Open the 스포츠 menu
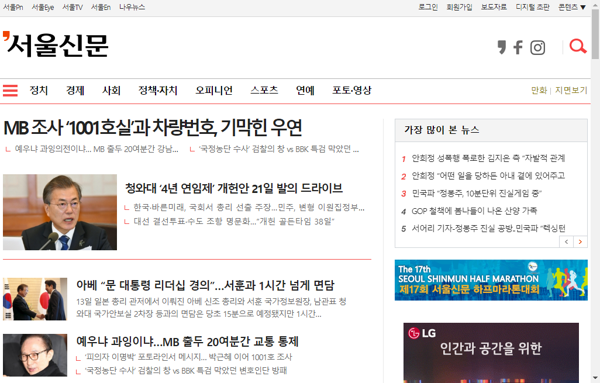The image size is (600, 383). point(264,90)
